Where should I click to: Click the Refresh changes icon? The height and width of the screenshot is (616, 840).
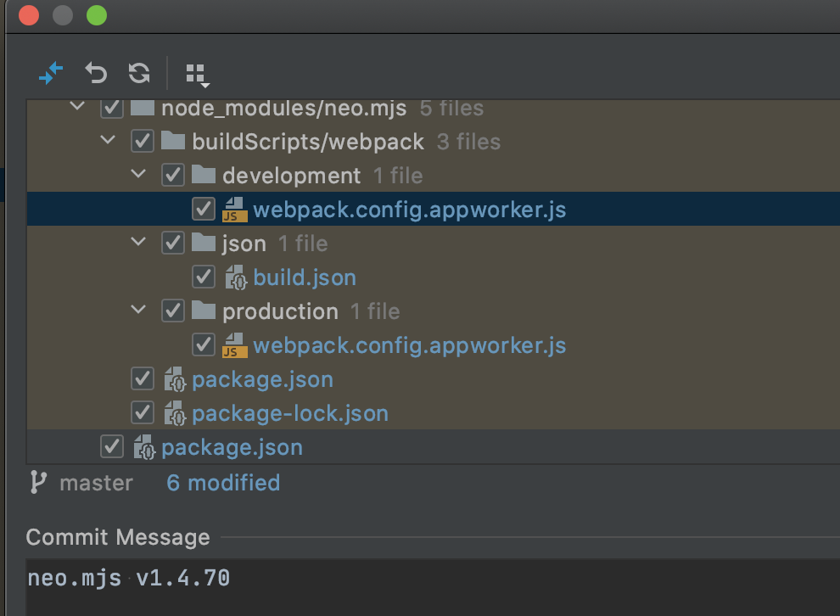coord(139,73)
